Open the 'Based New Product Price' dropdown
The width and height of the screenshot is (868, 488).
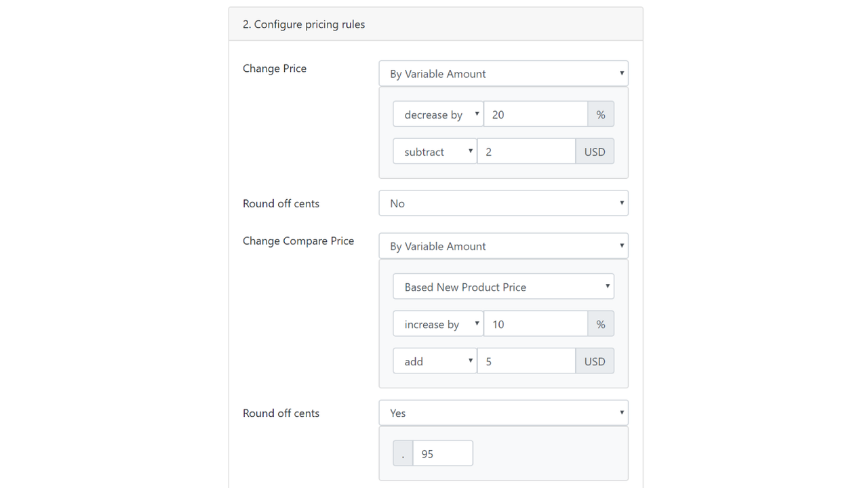click(x=503, y=286)
